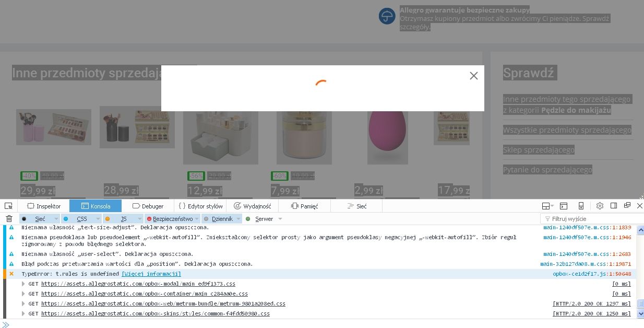Click the console scrollbar down arrow
The image size is (644, 328).
coord(640,313)
